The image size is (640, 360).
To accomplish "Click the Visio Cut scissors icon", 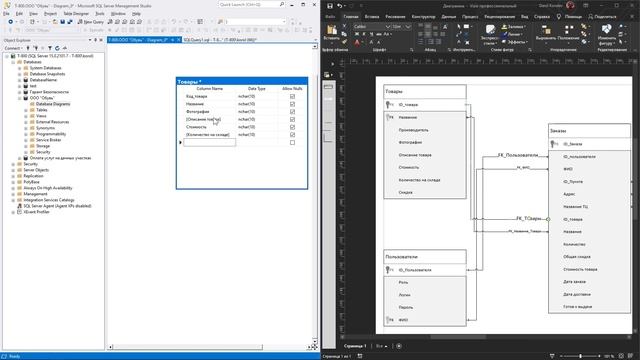I will click(344, 26).
